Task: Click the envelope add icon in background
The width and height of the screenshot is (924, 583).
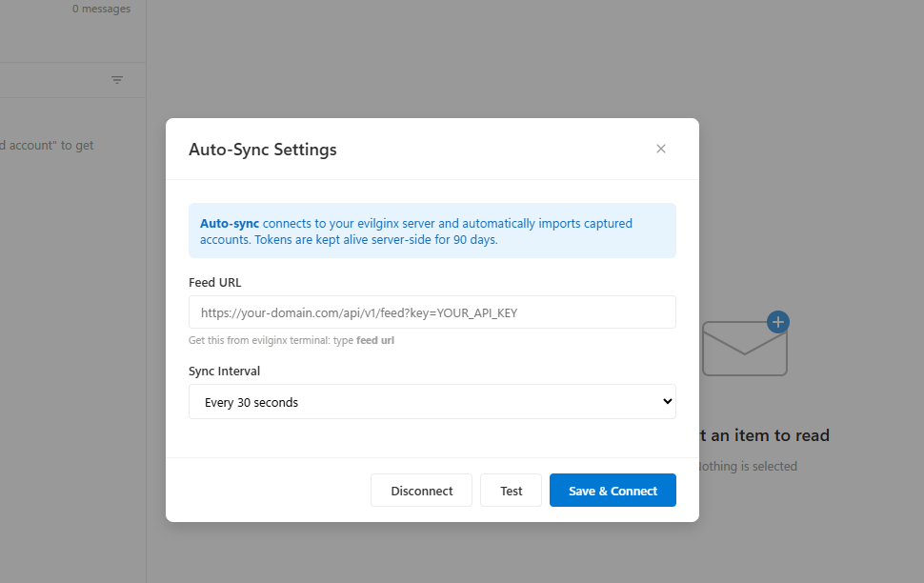Action: click(x=746, y=344)
